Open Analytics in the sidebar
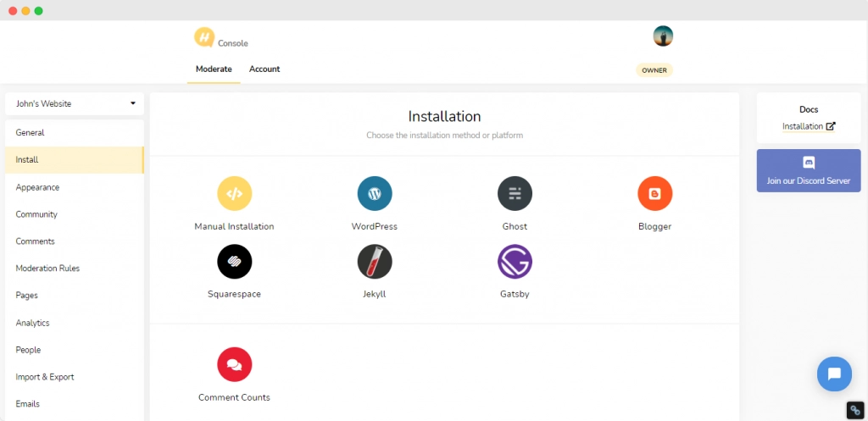868x421 pixels. click(x=75, y=323)
